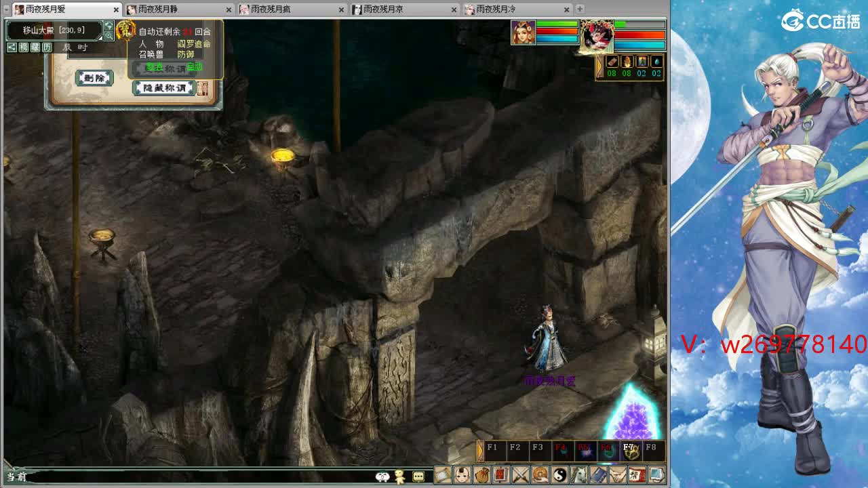Viewport: 868px width, 488px height.
Task: Click the pet's red health bar
Action: [640, 35]
